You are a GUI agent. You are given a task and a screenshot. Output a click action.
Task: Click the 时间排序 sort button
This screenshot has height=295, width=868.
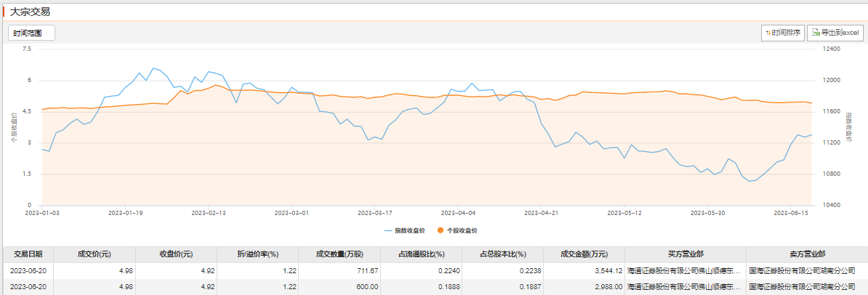click(782, 33)
